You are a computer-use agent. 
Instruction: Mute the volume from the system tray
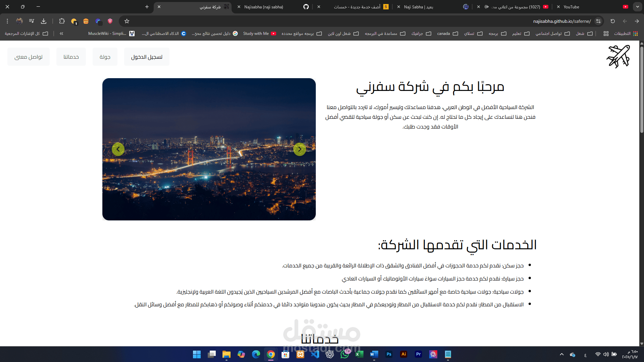pyautogui.click(x=606, y=355)
